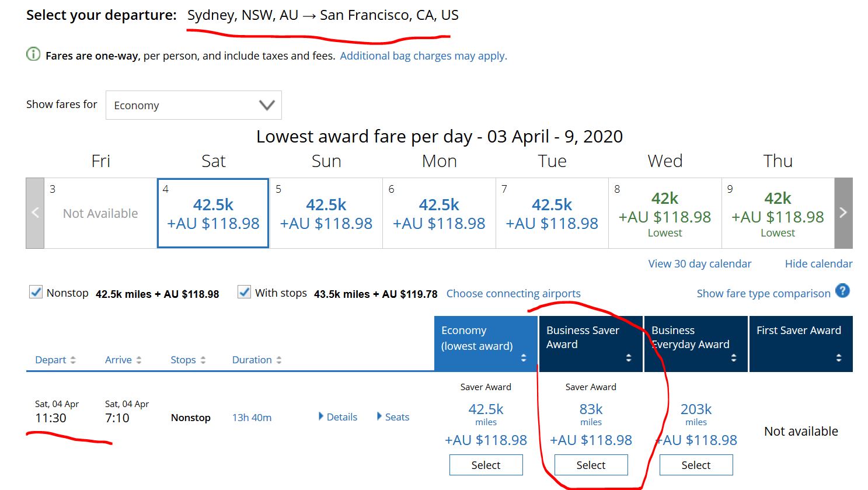Image resolution: width=868 pixels, height=490 pixels.
Task: Sort results by Duration column
Action: click(x=256, y=360)
